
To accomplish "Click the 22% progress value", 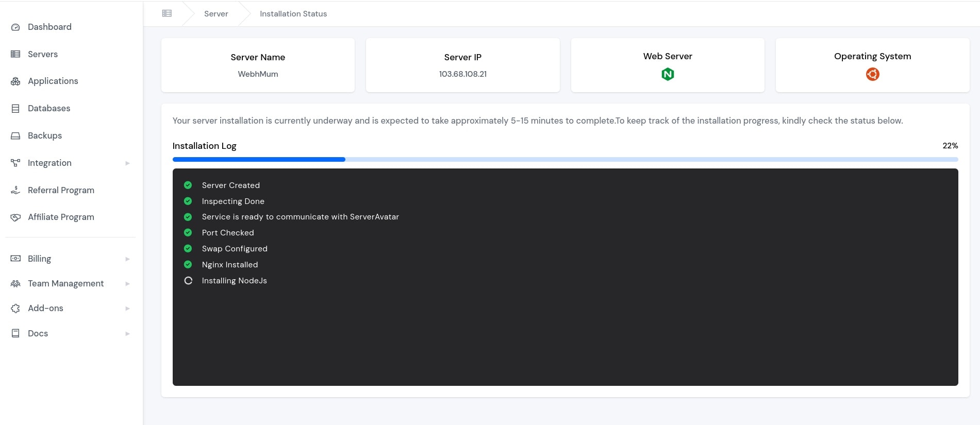I will click(x=950, y=146).
